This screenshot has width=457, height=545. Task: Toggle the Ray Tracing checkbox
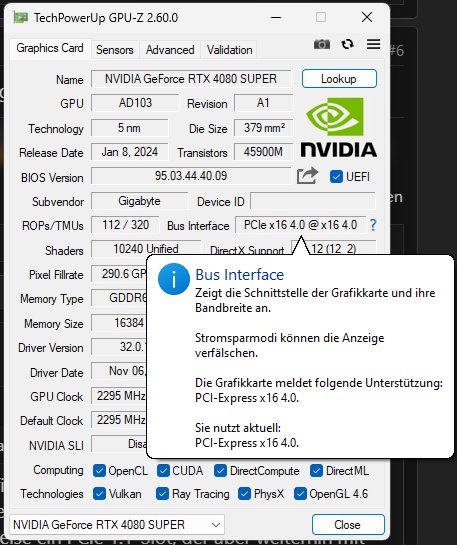tap(162, 494)
